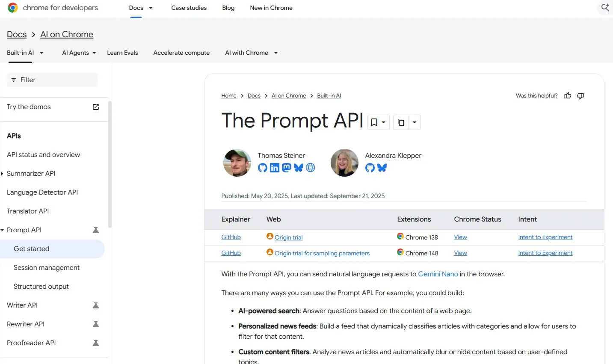
Task: Click the copy page icon beside title
Action: [x=401, y=122]
